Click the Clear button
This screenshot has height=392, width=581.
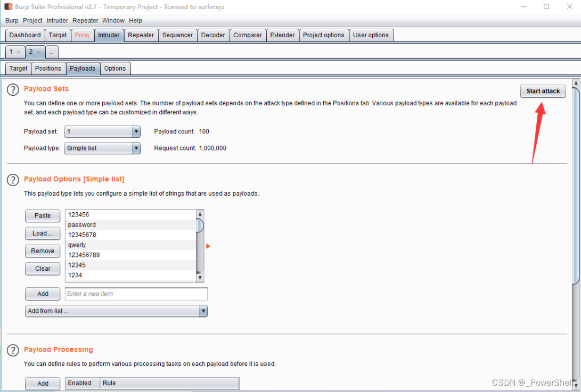point(43,269)
